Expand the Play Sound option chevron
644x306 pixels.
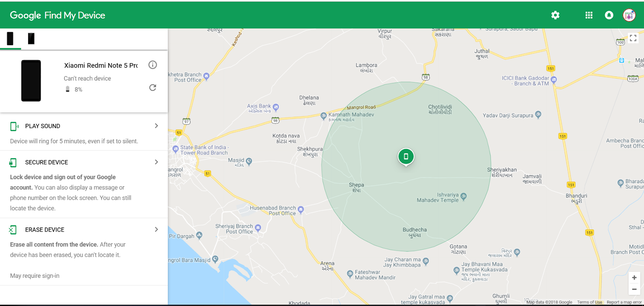click(157, 126)
